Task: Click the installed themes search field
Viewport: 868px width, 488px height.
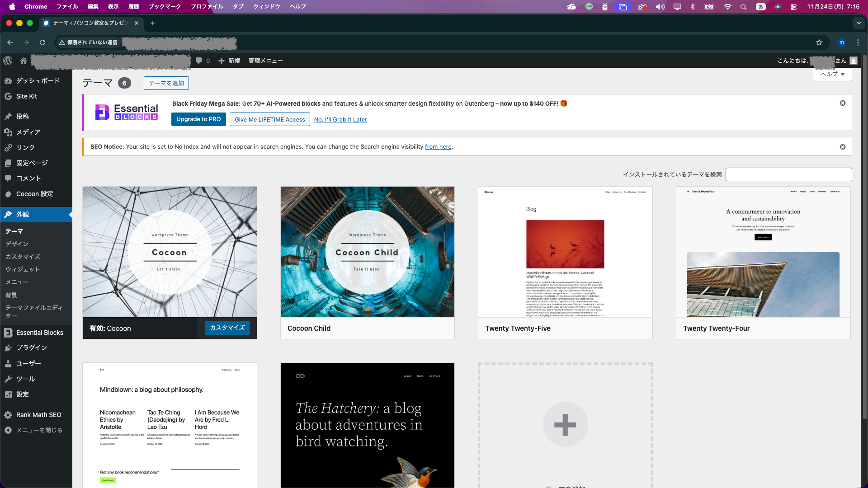Action: click(x=788, y=174)
